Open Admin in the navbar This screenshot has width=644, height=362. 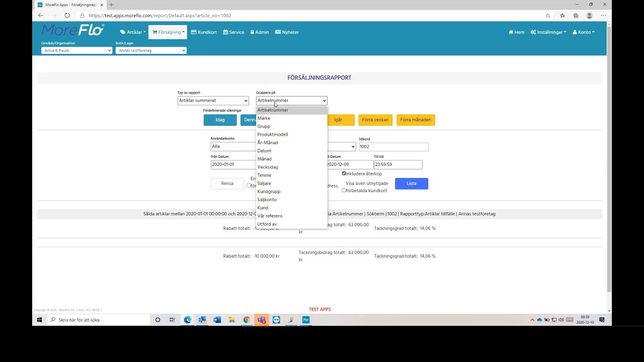point(260,32)
